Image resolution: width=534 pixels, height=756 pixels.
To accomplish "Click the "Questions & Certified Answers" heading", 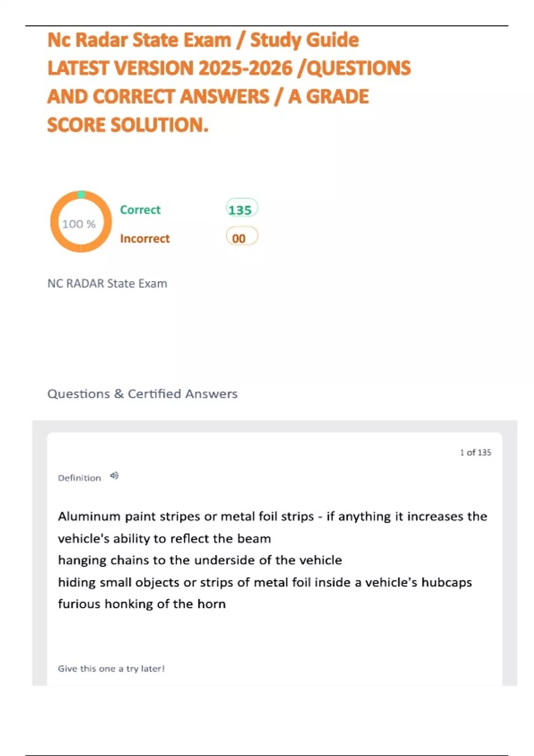I will [x=142, y=394].
